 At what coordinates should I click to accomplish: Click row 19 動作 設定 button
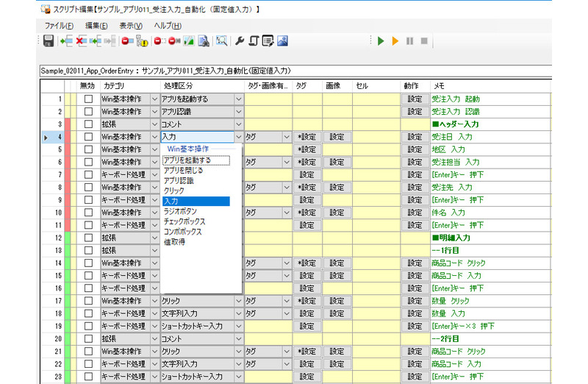[x=415, y=326]
